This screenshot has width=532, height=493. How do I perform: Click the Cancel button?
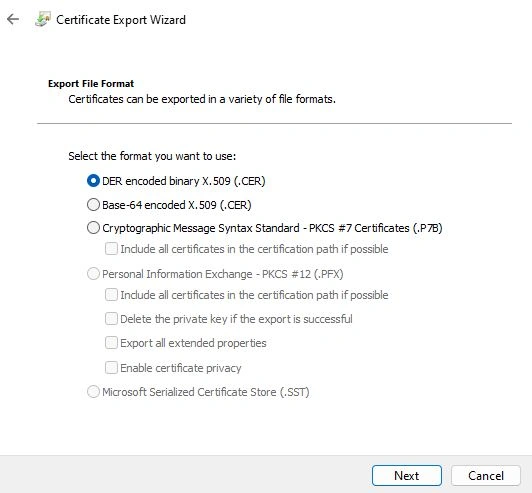486,476
